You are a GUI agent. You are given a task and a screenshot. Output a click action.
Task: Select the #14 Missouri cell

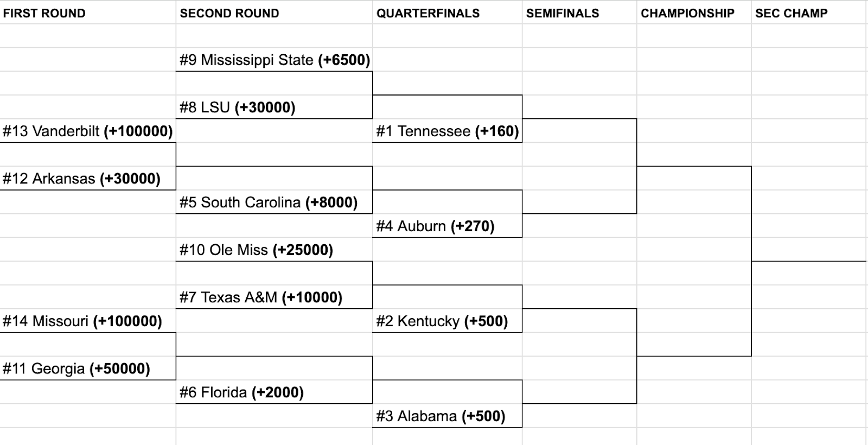coord(88,321)
